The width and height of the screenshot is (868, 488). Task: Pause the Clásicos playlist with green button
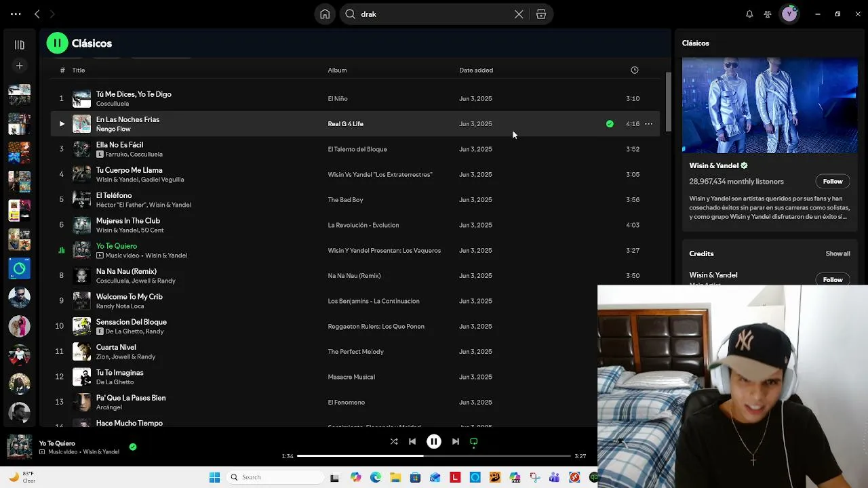pyautogui.click(x=58, y=43)
